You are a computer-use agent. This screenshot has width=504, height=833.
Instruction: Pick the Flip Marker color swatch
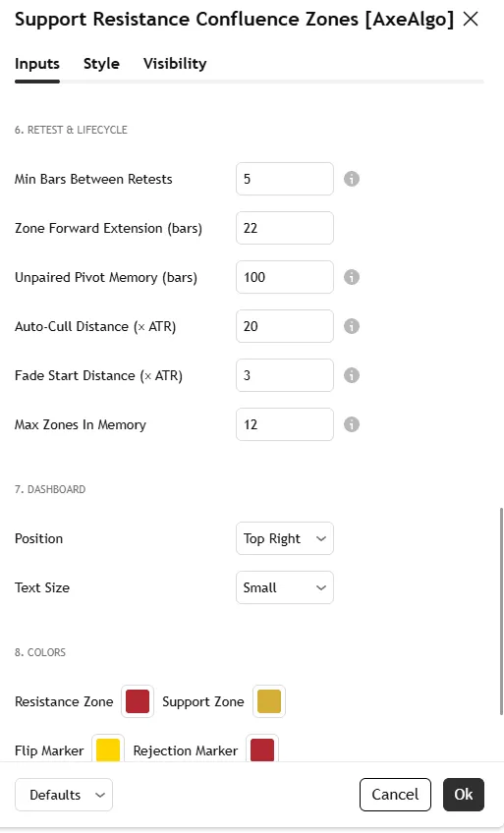coord(108,749)
